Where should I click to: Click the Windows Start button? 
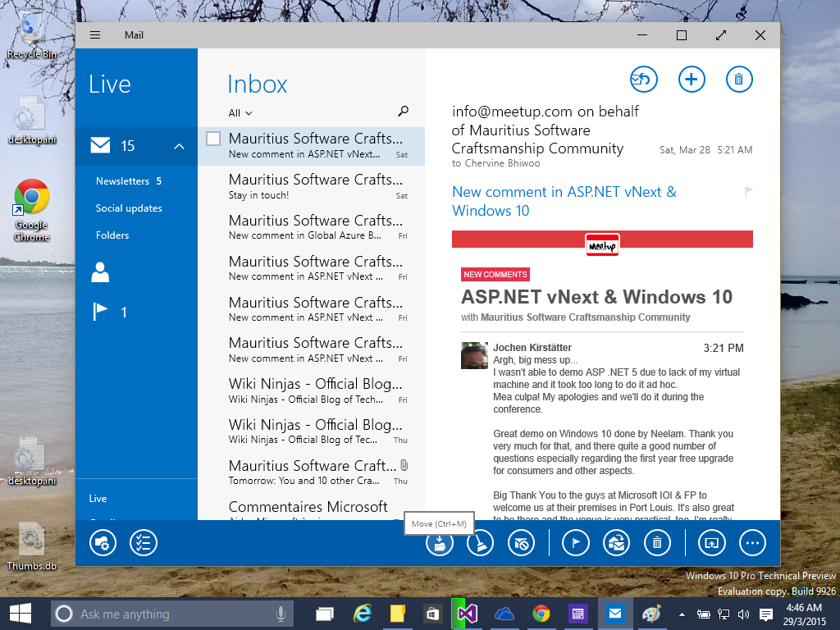pyautogui.click(x=21, y=614)
